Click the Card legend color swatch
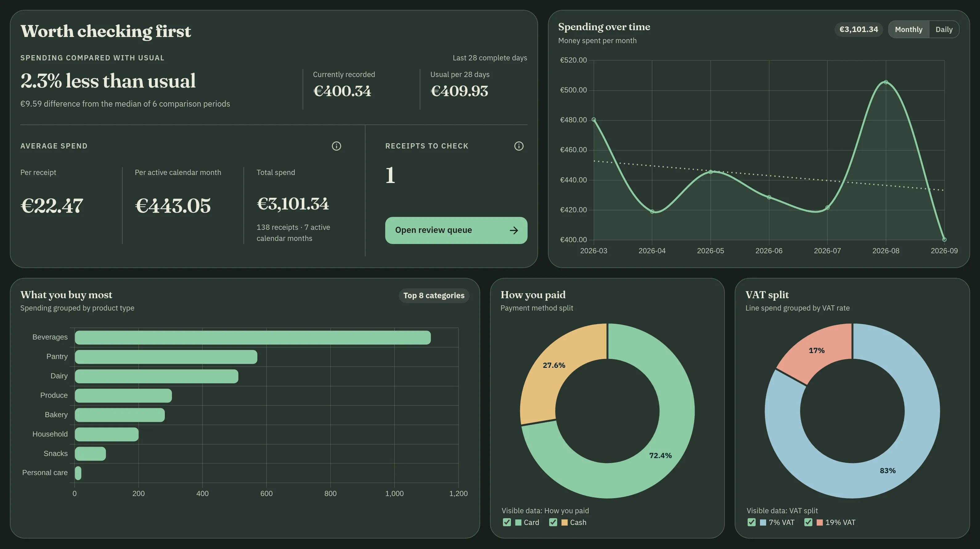This screenshot has width=980, height=549. [518, 523]
